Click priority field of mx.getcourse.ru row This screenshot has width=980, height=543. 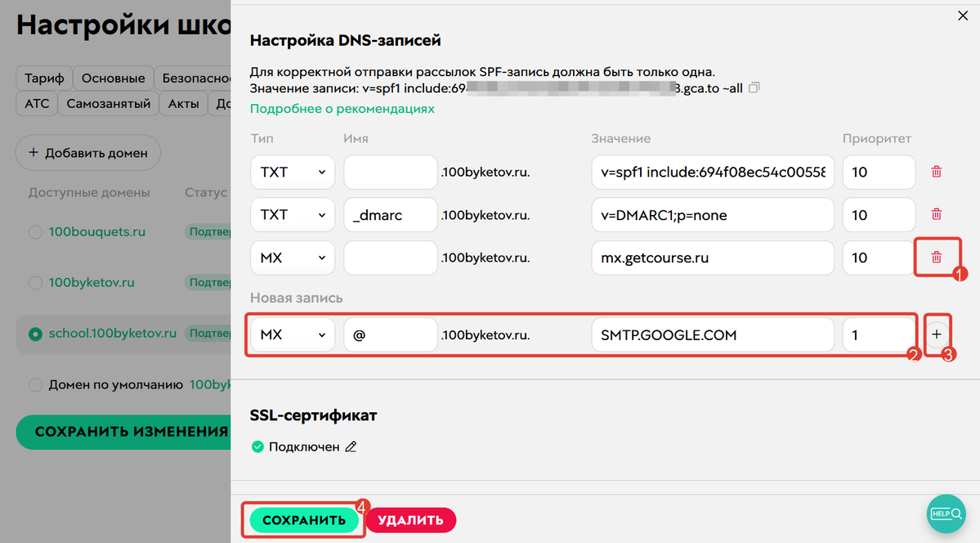(879, 257)
